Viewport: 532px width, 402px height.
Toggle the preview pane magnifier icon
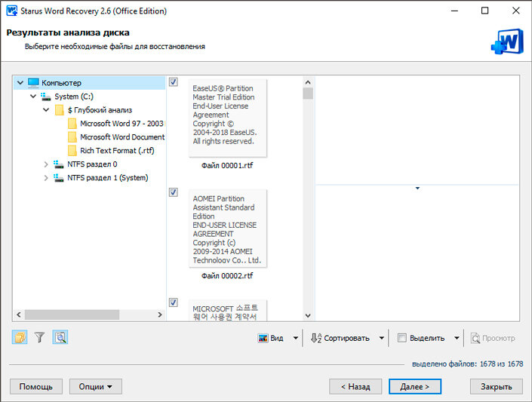[60, 337]
